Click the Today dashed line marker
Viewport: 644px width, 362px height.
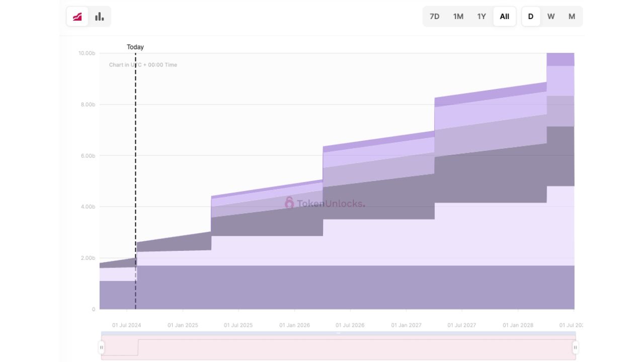click(135, 181)
